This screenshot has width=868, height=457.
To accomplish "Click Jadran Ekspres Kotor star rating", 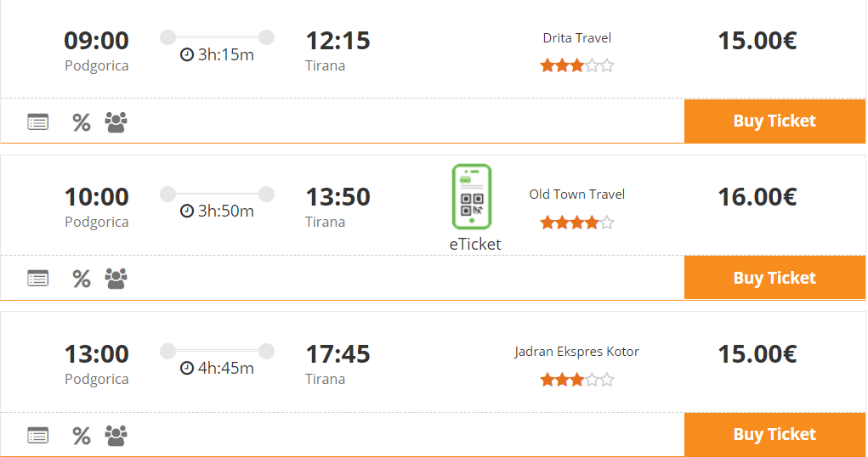I will pyautogui.click(x=576, y=380).
